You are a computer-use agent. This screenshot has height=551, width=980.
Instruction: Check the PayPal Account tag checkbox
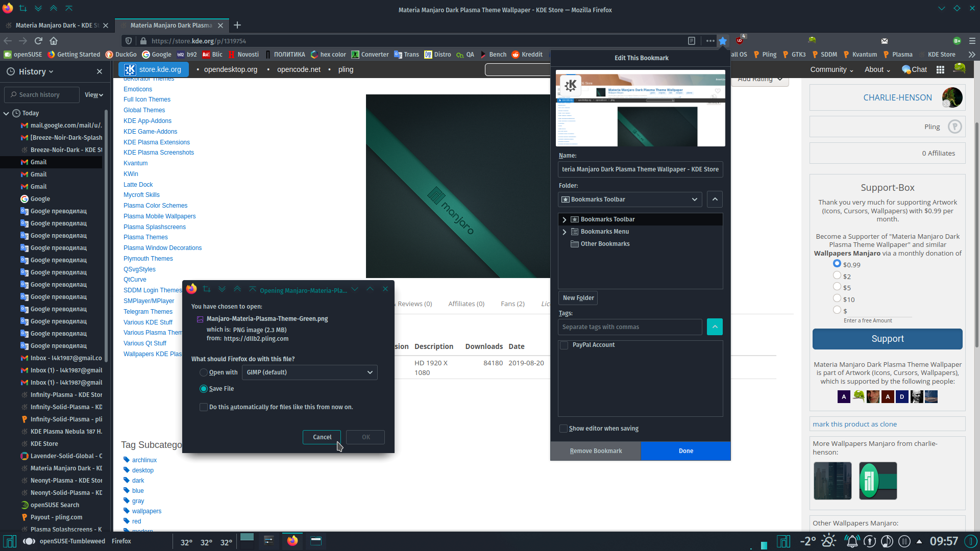point(564,345)
